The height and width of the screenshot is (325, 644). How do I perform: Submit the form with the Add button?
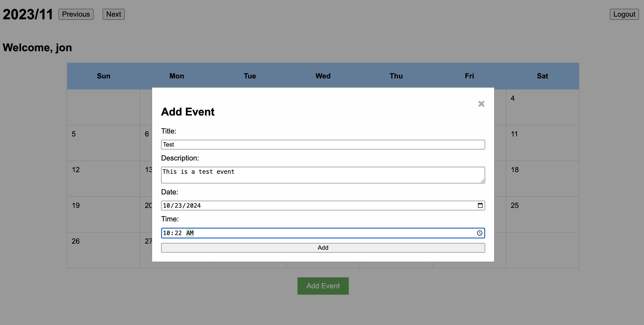click(x=323, y=248)
